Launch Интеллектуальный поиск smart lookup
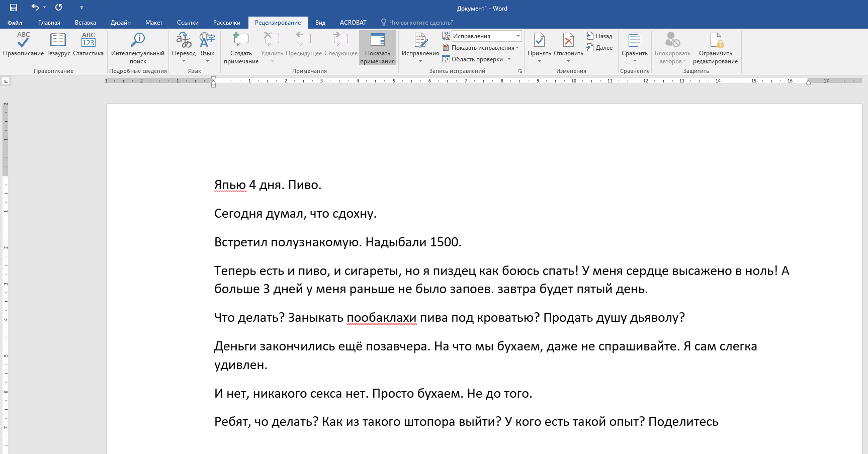 point(137,47)
